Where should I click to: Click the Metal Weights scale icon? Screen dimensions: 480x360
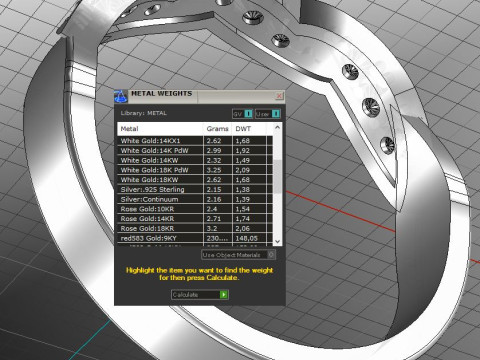point(121,96)
